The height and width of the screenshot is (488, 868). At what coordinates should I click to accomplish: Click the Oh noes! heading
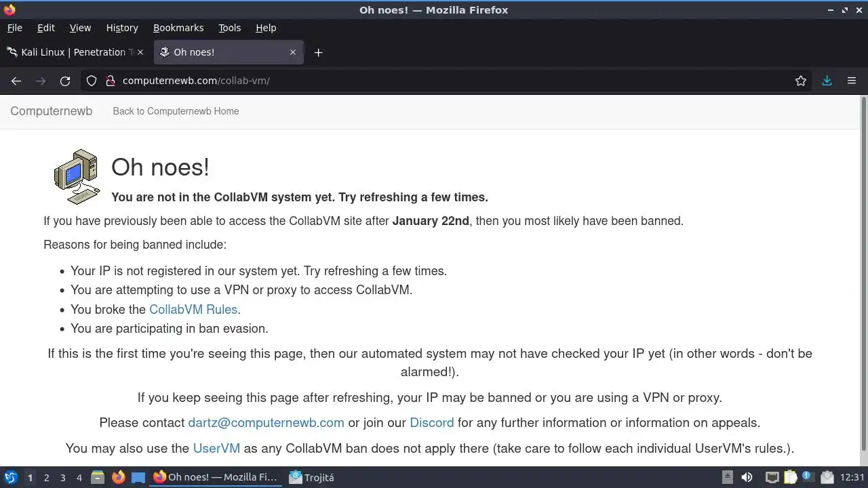(x=160, y=167)
